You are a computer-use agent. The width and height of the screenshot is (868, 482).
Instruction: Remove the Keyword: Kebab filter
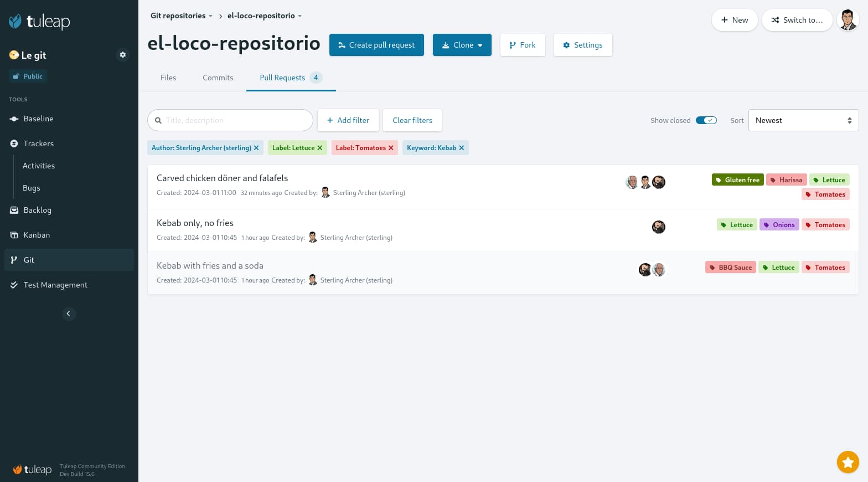[x=462, y=148]
